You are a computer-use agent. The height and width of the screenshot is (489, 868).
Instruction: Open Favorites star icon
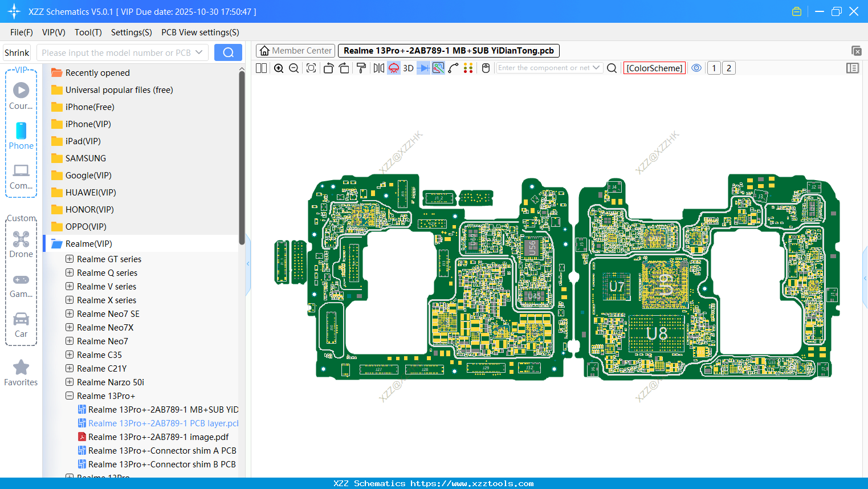[x=21, y=373]
